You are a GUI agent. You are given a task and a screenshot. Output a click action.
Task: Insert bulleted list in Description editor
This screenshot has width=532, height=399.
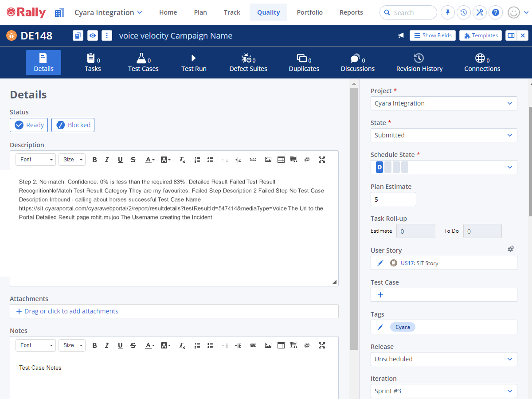point(211,160)
